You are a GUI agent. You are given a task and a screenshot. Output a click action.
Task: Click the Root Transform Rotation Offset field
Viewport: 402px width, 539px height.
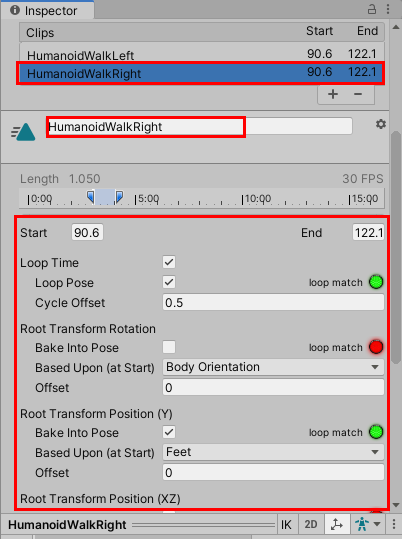click(273, 387)
